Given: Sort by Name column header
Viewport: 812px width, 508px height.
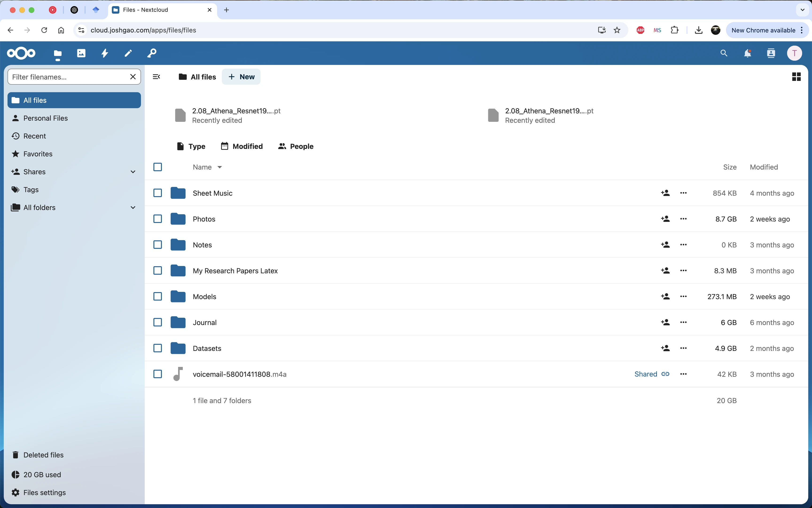Looking at the screenshot, I should [x=207, y=167].
